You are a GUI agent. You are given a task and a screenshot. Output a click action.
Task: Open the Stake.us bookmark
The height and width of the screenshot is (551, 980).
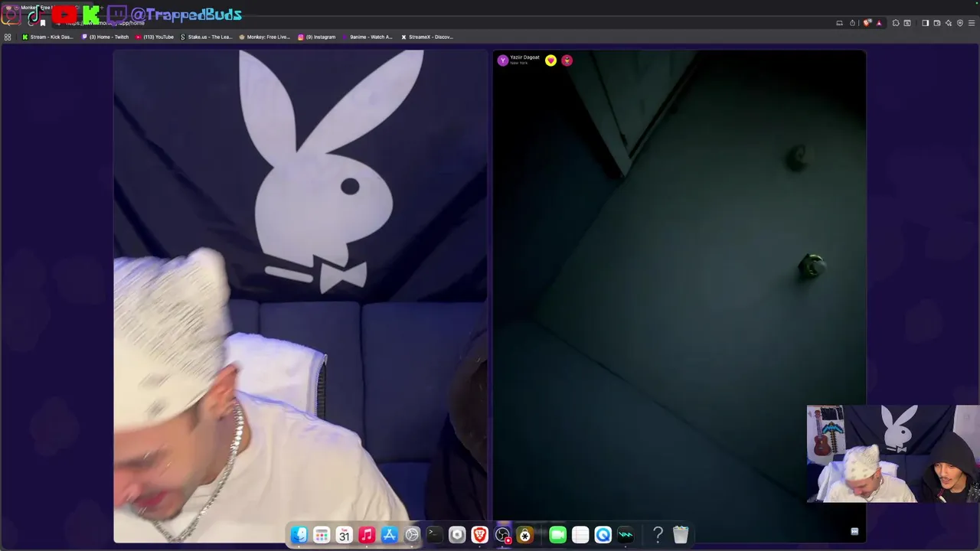tap(206, 37)
